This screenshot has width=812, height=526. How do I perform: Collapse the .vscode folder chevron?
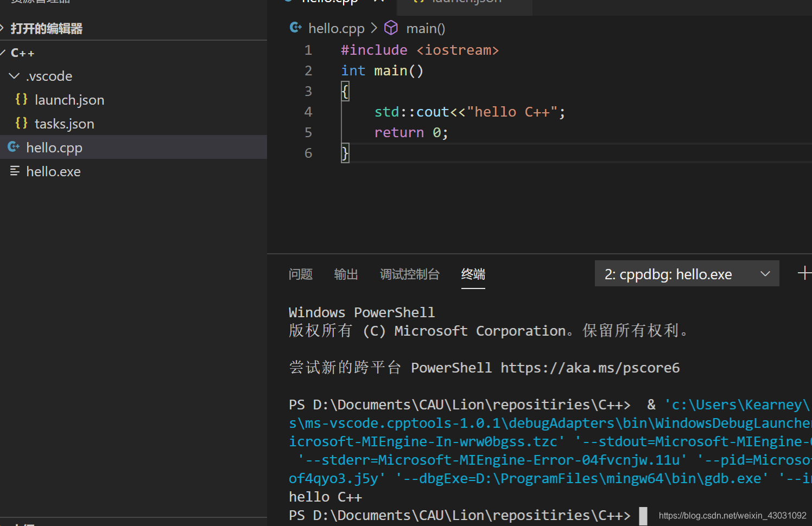[x=14, y=76]
